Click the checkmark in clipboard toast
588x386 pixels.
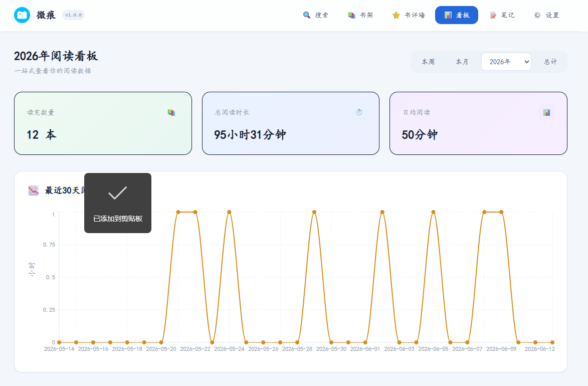118,193
